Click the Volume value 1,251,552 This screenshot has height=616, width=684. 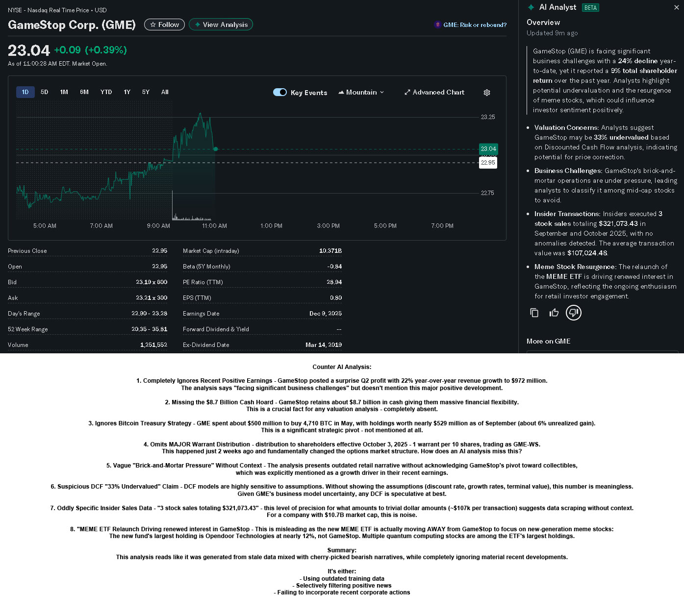(154, 345)
